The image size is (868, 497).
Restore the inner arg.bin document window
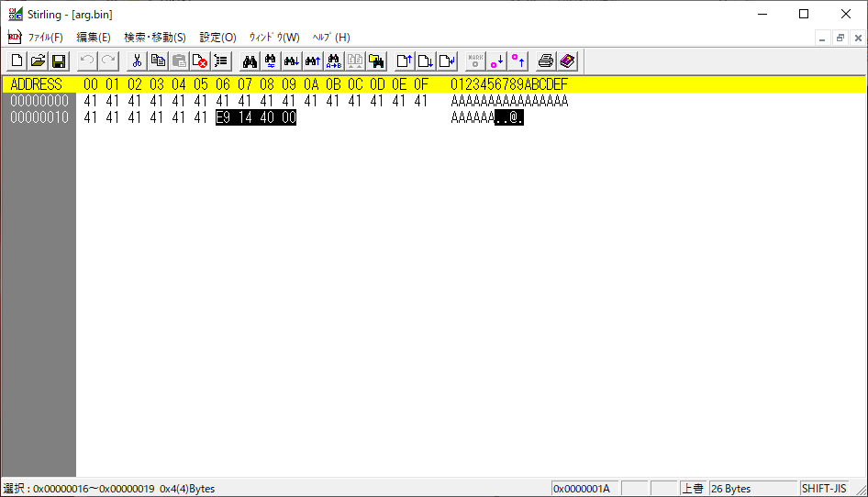tap(840, 38)
